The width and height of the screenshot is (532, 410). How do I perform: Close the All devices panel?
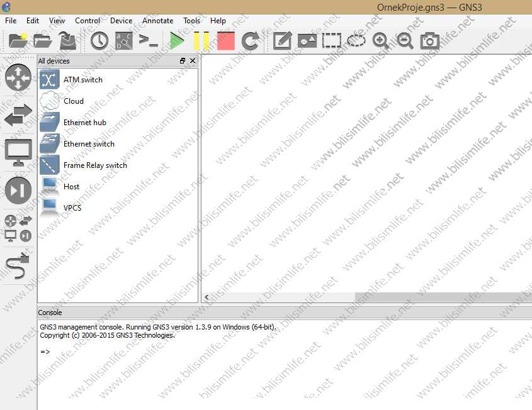[193, 61]
